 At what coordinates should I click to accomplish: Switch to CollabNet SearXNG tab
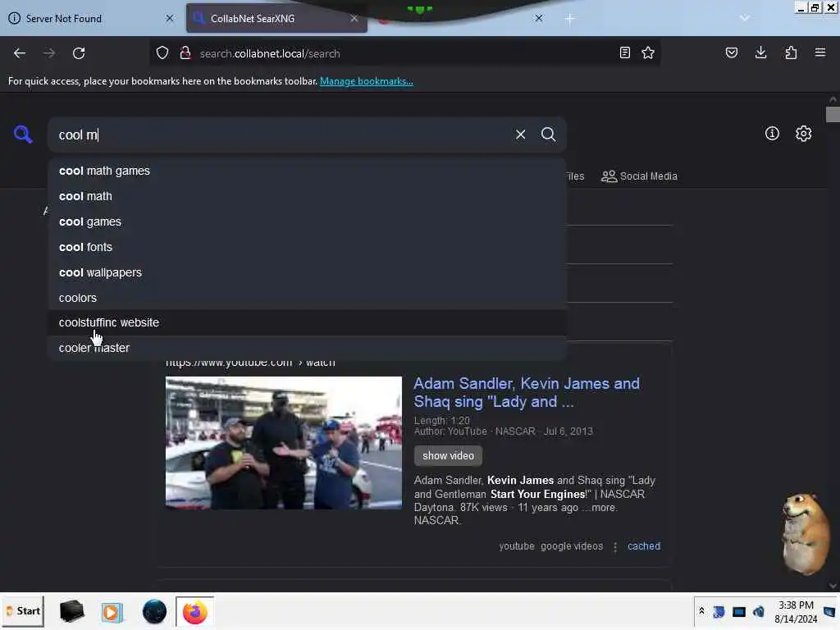click(276, 18)
